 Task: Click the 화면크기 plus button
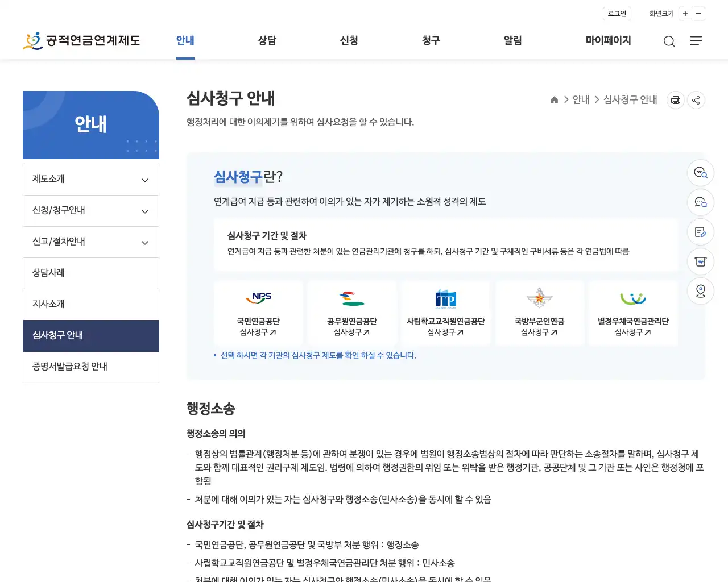(685, 14)
